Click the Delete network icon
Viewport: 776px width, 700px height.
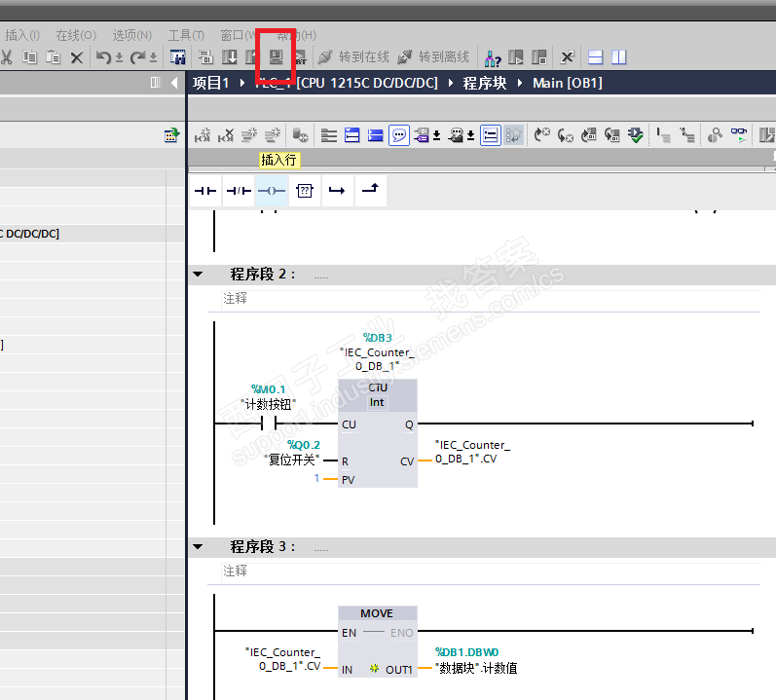(x=226, y=134)
